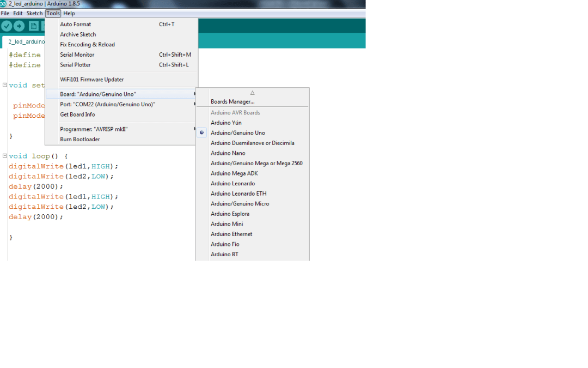Select Fix Encoding & Reload
588x368 pixels.
[121, 44]
